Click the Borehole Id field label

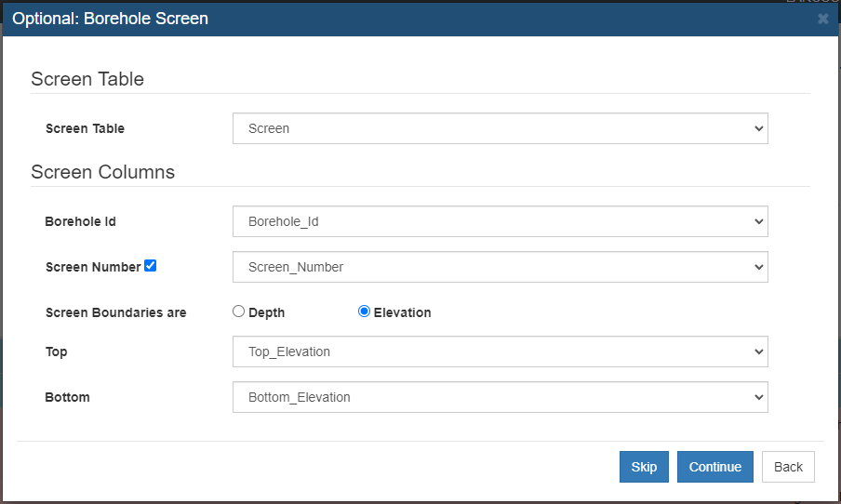pyautogui.click(x=80, y=221)
